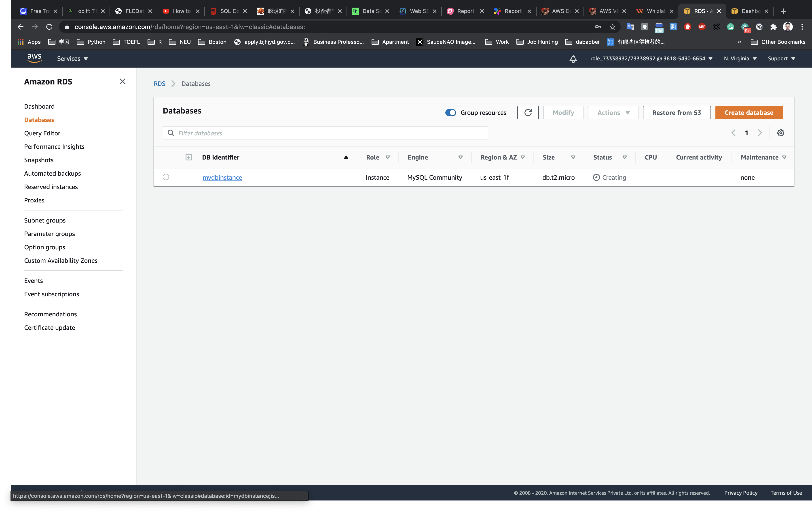Image resolution: width=812 pixels, height=513 pixels.
Task: Click the Create database button
Action: [x=749, y=113]
